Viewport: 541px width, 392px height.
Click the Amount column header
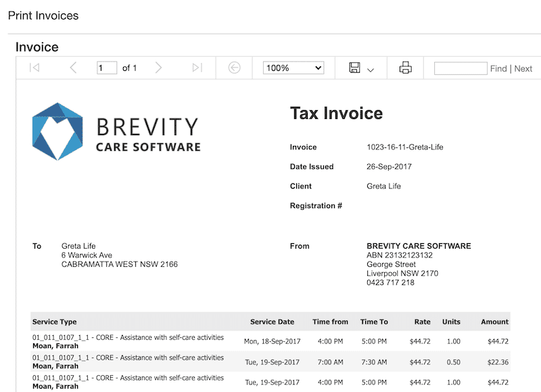[495, 322]
